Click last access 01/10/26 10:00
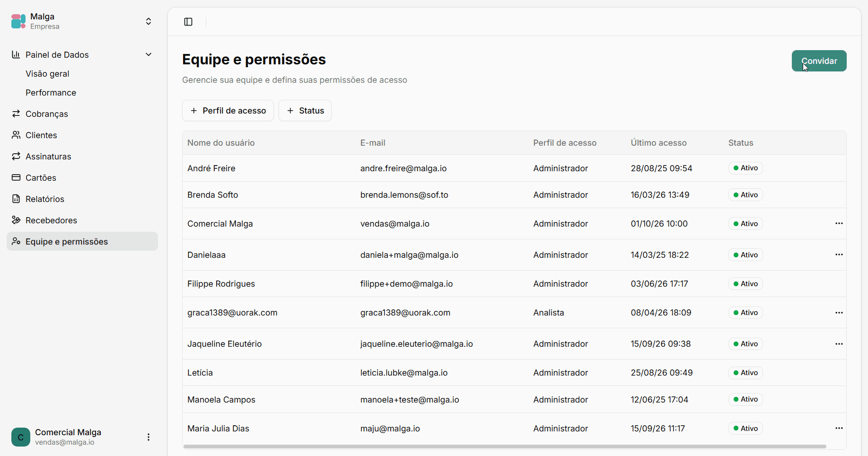This screenshot has width=868, height=456. pyautogui.click(x=659, y=224)
